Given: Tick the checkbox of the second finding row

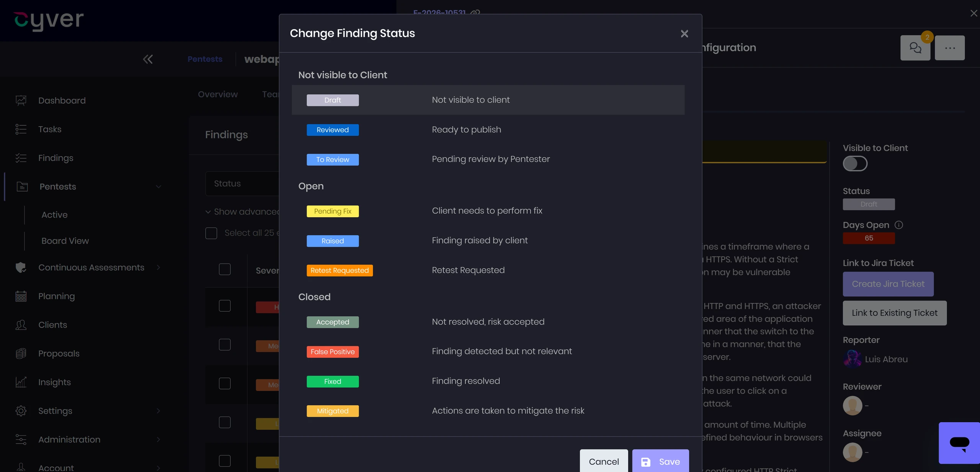Looking at the screenshot, I should [225, 345].
